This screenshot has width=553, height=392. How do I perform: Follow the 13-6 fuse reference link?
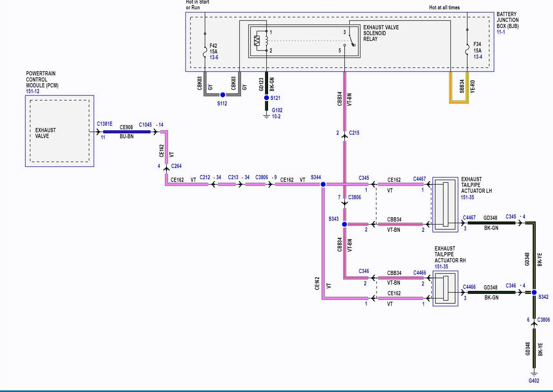tap(214, 57)
